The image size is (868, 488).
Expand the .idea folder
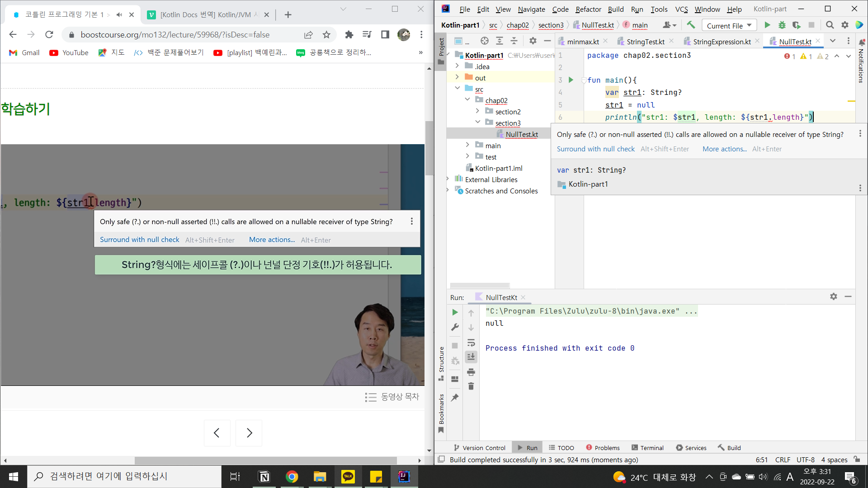coord(457,66)
